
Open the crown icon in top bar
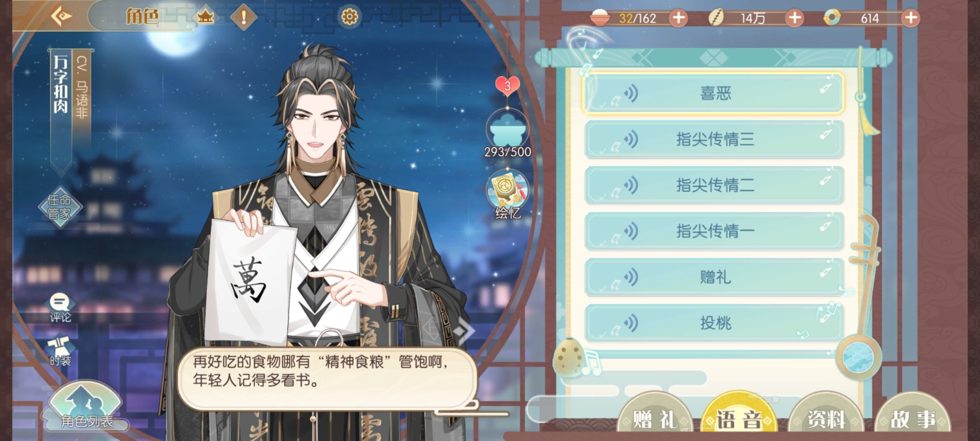tap(205, 17)
